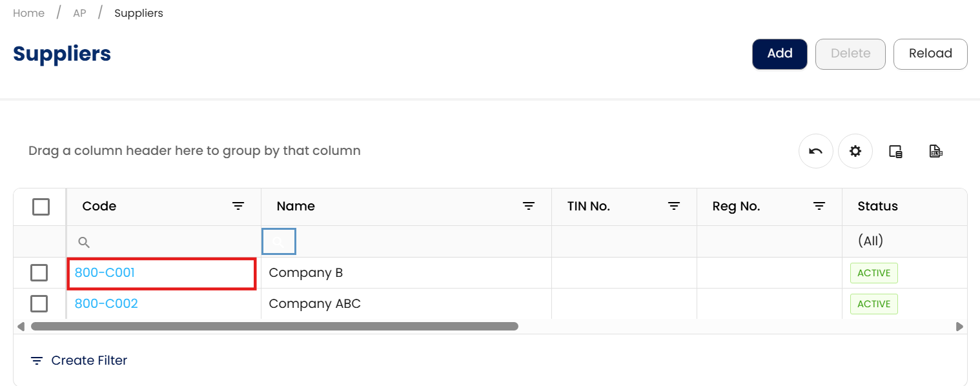Open the column chooser icon

coord(895,152)
